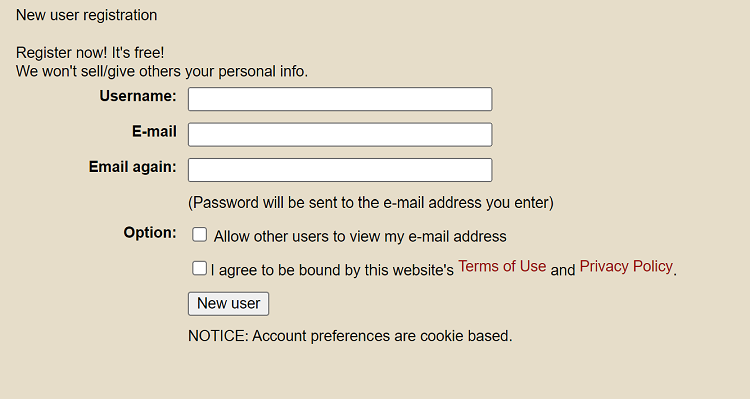The height and width of the screenshot is (399, 750).
Task: Enable allow other users to view e-mail checkbox
Action: 199,234
